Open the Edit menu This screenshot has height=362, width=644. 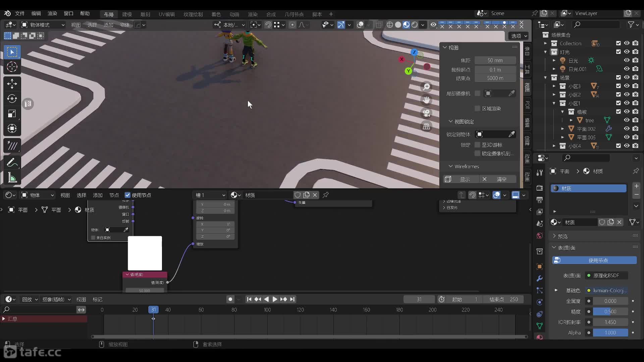coord(36,13)
